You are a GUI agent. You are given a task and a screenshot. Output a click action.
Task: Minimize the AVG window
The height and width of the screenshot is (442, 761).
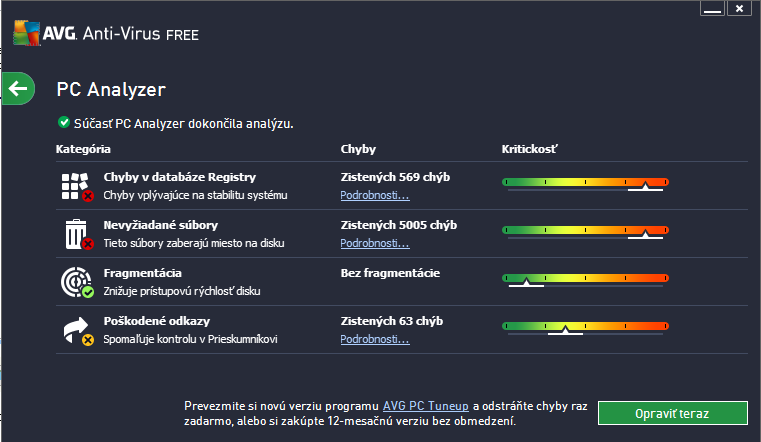pyautogui.click(x=713, y=9)
